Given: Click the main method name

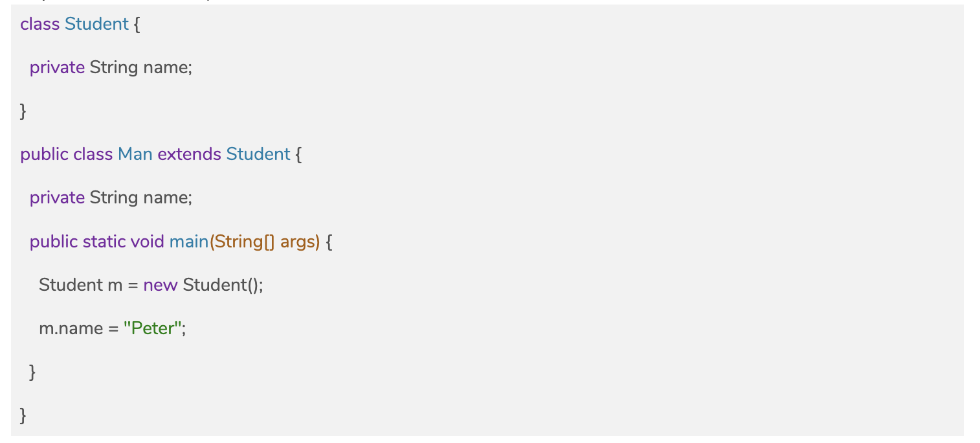Looking at the screenshot, I should pos(188,242).
